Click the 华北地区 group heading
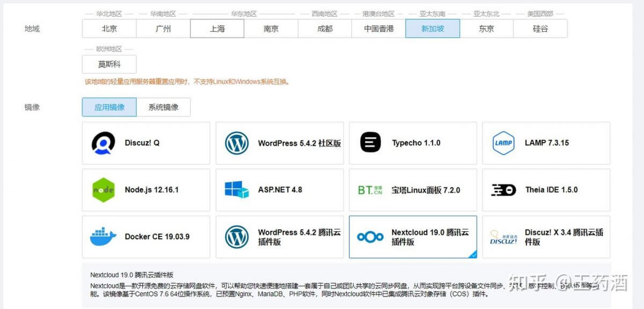Image resolution: width=644 pixels, height=309 pixels. tap(109, 13)
